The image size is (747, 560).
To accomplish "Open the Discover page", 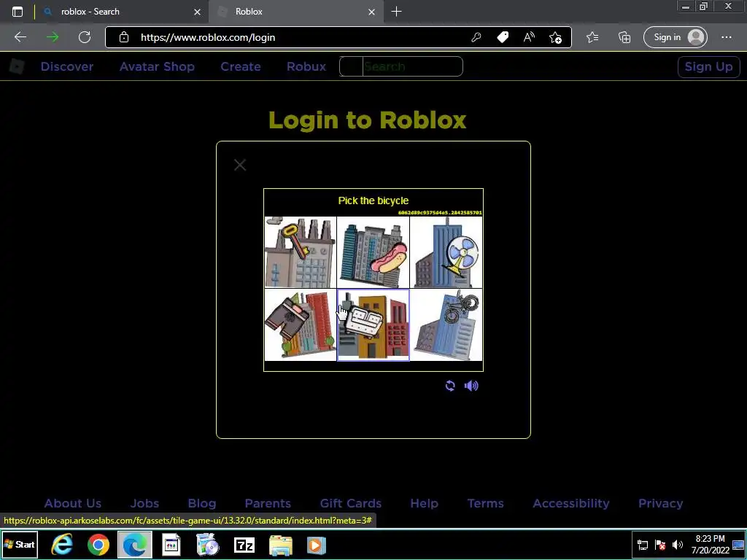I will point(67,66).
